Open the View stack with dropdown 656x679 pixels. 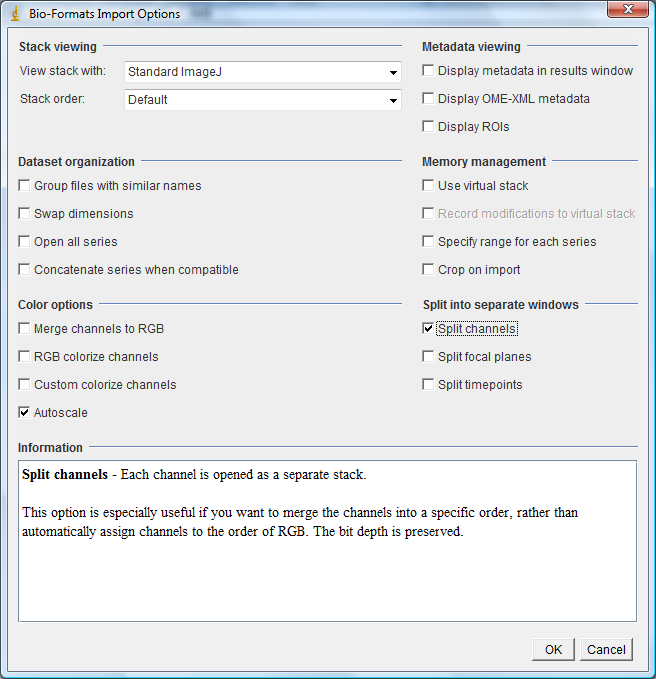click(x=263, y=72)
